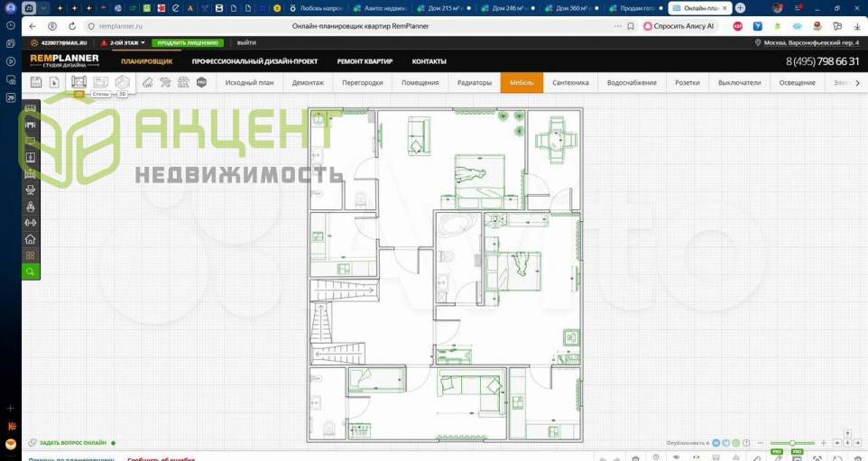868x461 pixels.
Task: Click the green search icon in sidebar
Action: click(31, 272)
